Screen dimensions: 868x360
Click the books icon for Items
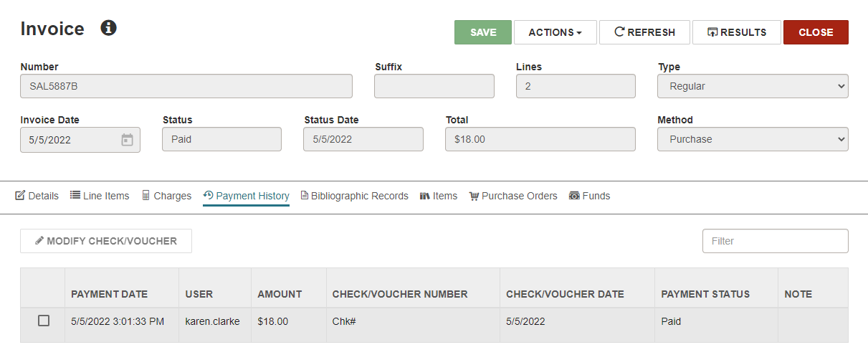pyautogui.click(x=424, y=196)
